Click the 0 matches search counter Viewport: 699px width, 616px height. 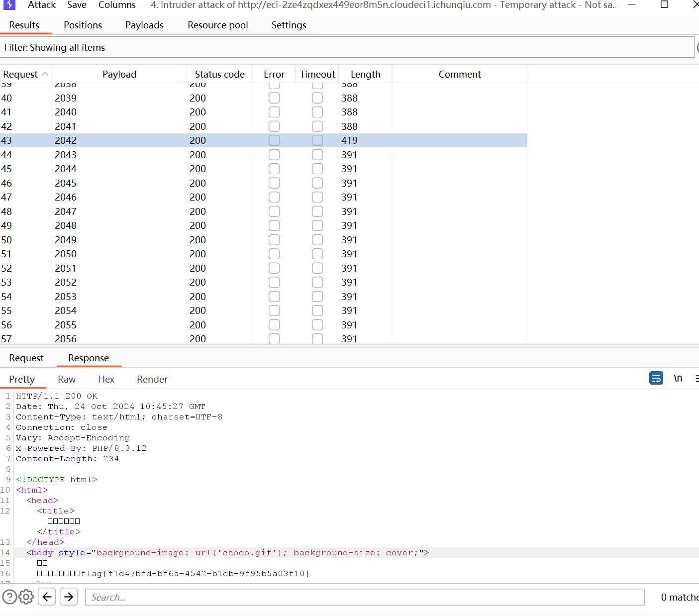pos(680,597)
